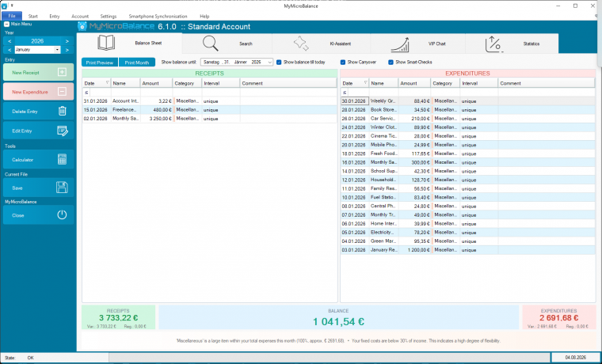Open the Show balance until date picker
Screen dimensions: 602x364
click(x=270, y=63)
